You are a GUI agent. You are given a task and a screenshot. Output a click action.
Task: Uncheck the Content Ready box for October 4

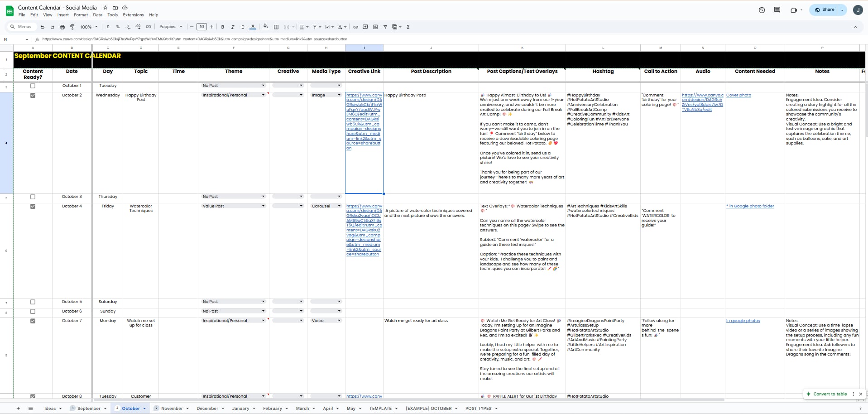[x=33, y=207]
